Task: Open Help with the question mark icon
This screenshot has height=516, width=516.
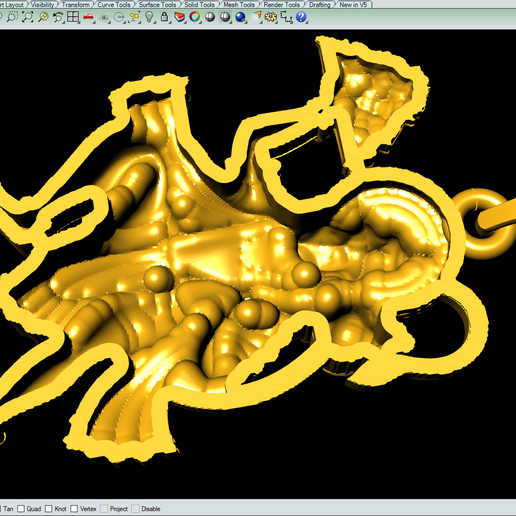Action: (301, 17)
